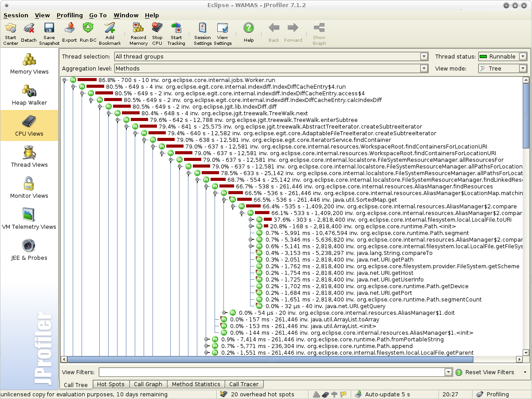The image size is (532, 399).
Task: Click inside the View Filters field
Action: (x=271, y=372)
